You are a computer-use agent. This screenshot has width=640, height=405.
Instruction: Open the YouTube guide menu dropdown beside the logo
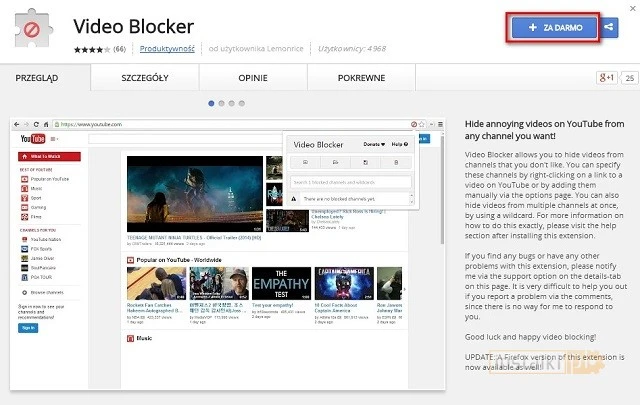coord(55,139)
